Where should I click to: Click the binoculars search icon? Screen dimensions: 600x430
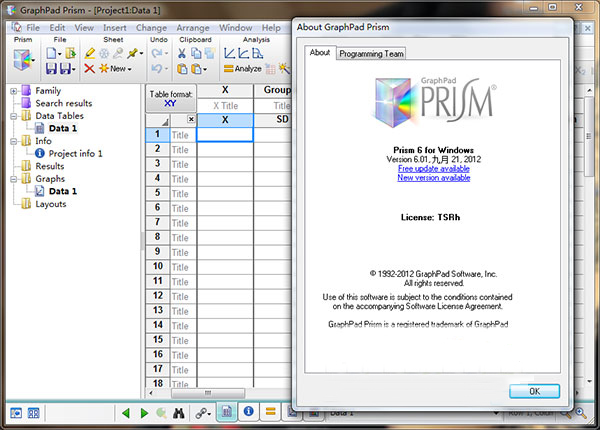[x=178, y=413]
